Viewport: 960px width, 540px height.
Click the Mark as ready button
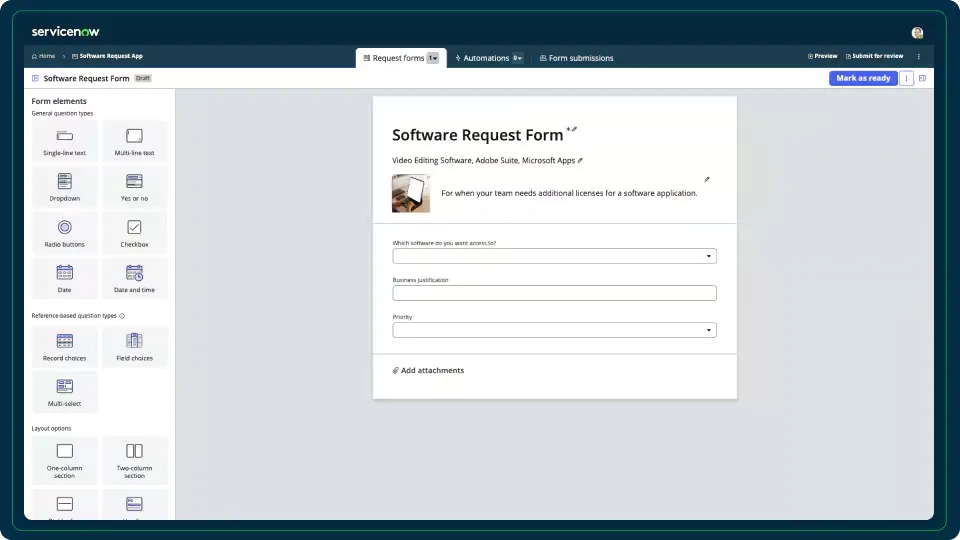(863, 78)
